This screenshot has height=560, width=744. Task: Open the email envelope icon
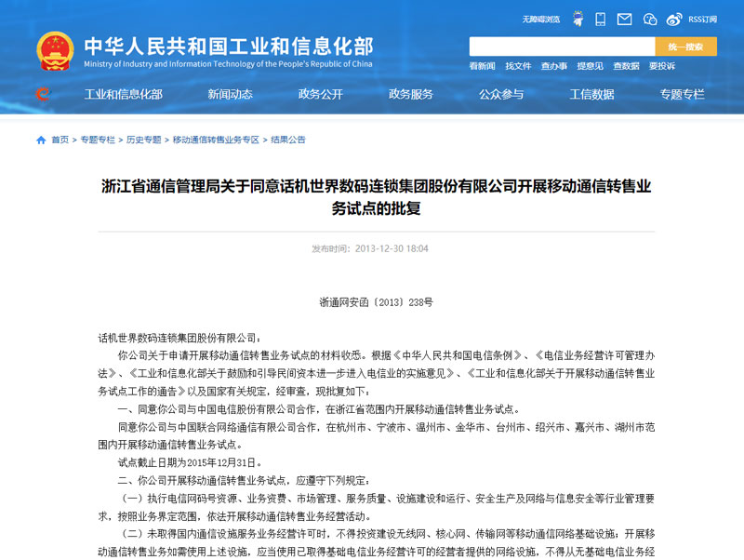pyautogui.click(x=625, y=19)
